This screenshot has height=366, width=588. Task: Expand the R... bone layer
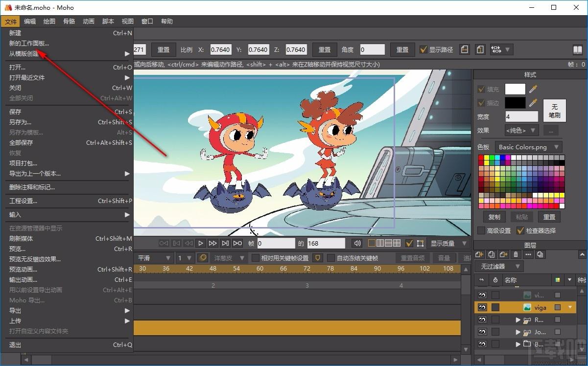coord(518,320)
